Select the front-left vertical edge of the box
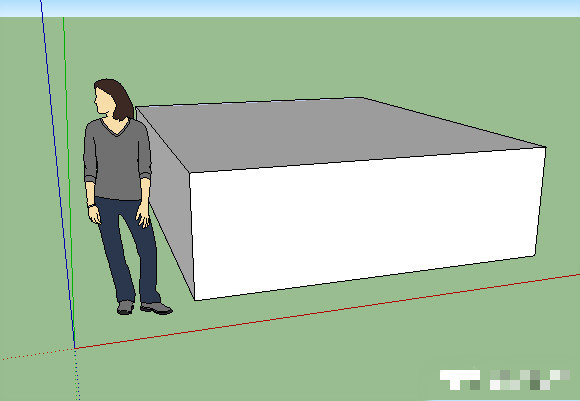The width and height of the screenshot is (580, 401). 192,237
